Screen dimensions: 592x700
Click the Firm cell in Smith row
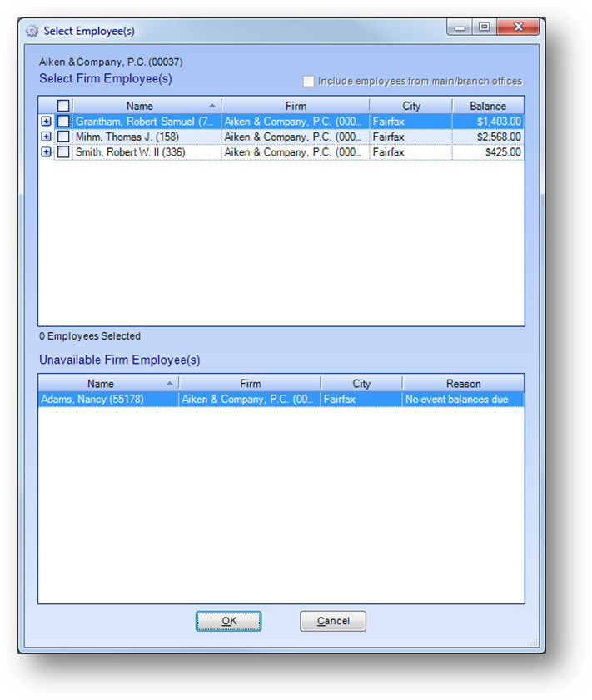pos(295,152)
